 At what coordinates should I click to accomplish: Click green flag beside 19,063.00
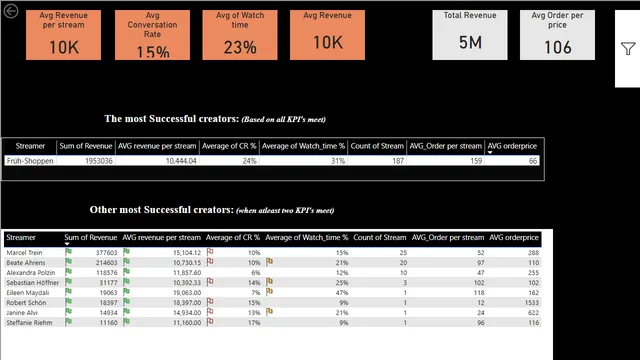pyautogui.click(x=127, y=292)
